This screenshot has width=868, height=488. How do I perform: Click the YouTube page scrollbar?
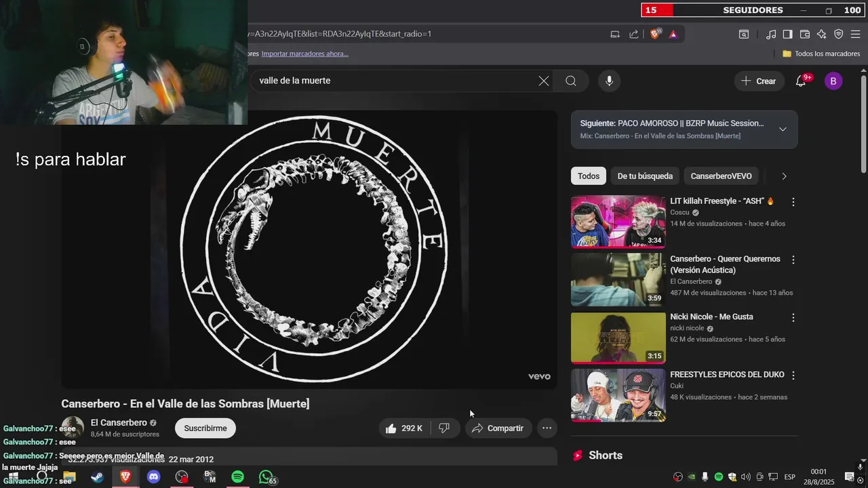[x=863, y=125]
